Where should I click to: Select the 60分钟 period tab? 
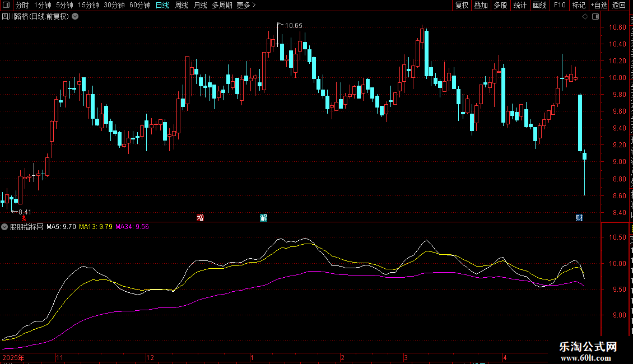coord(139,5)
